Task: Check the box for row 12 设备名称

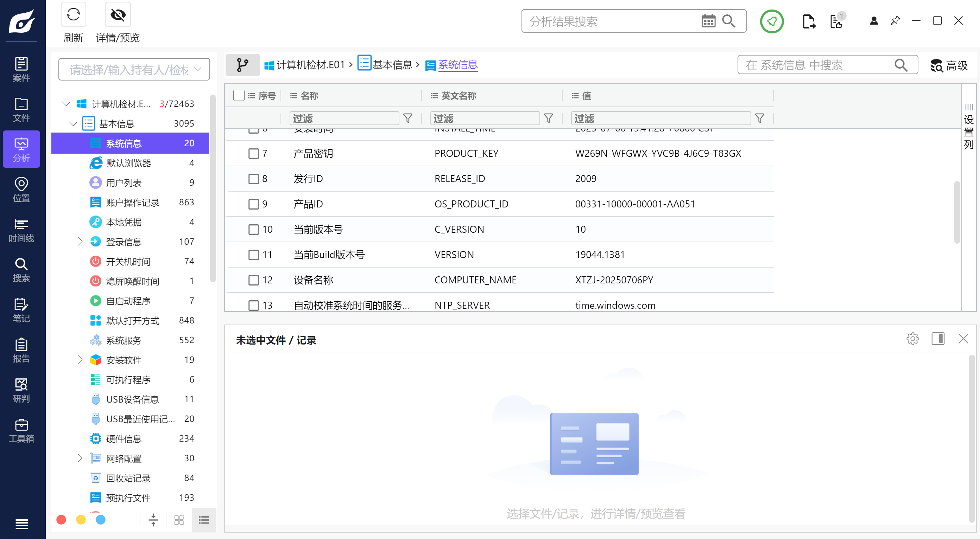Action: coord(253,280)
